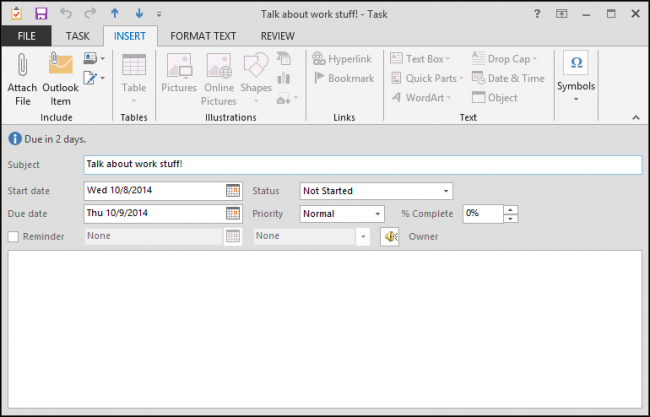Go to the Next Item down arrow
The image size is (650, 417).
click(139, 13)
